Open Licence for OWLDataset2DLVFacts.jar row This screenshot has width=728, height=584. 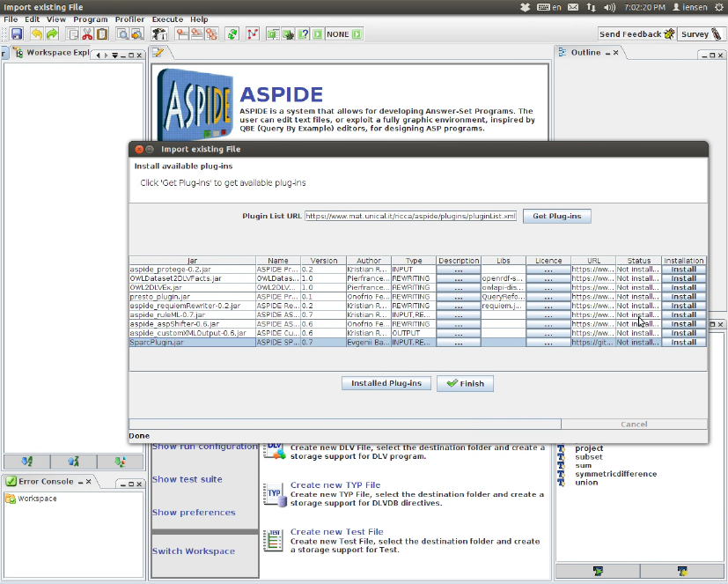tap(548, 278)
